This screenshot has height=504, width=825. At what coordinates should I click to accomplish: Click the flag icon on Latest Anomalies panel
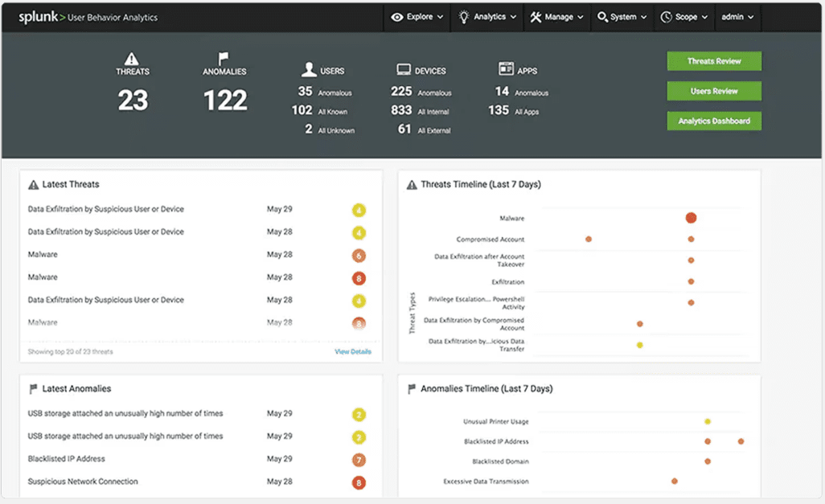coord(32,388)
